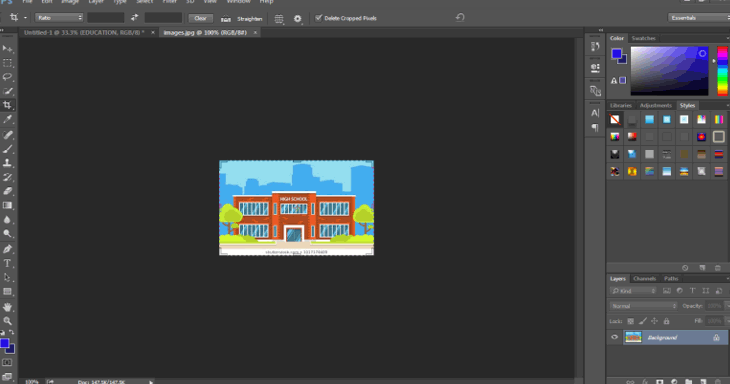Toggle adjustment layer filter
The height and width of the screenshot is (384, 730).
point(680,291)
